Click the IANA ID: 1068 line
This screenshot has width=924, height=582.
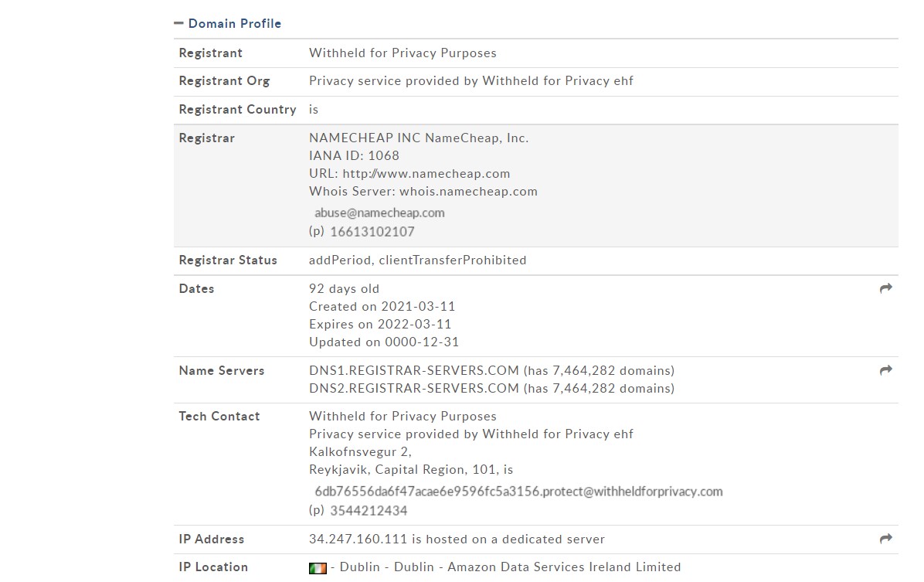point(354,155)
